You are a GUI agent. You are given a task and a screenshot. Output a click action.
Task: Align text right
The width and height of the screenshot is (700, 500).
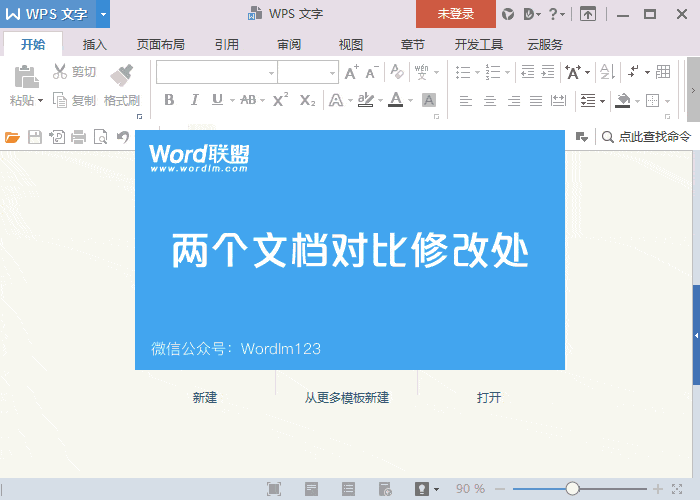[x=514, y=101]
